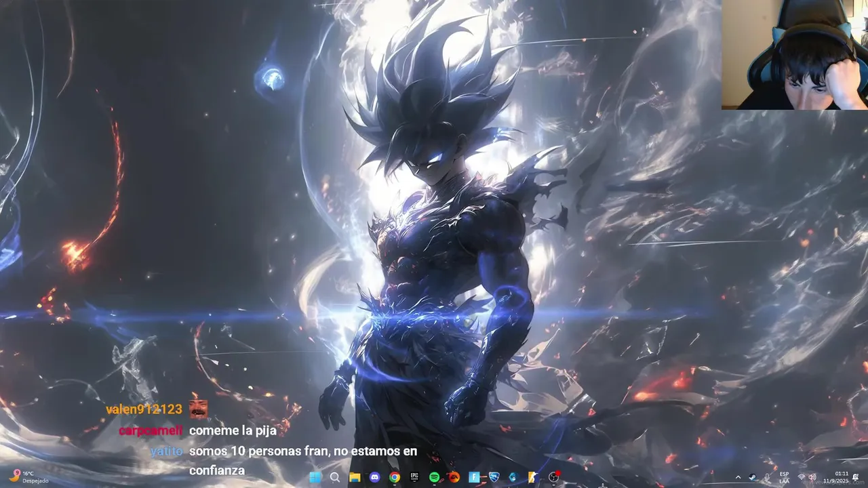Viewport: 868px width, 488px height.
Task: Launch Discord from the taskbar
Action: tap(375, 477)
